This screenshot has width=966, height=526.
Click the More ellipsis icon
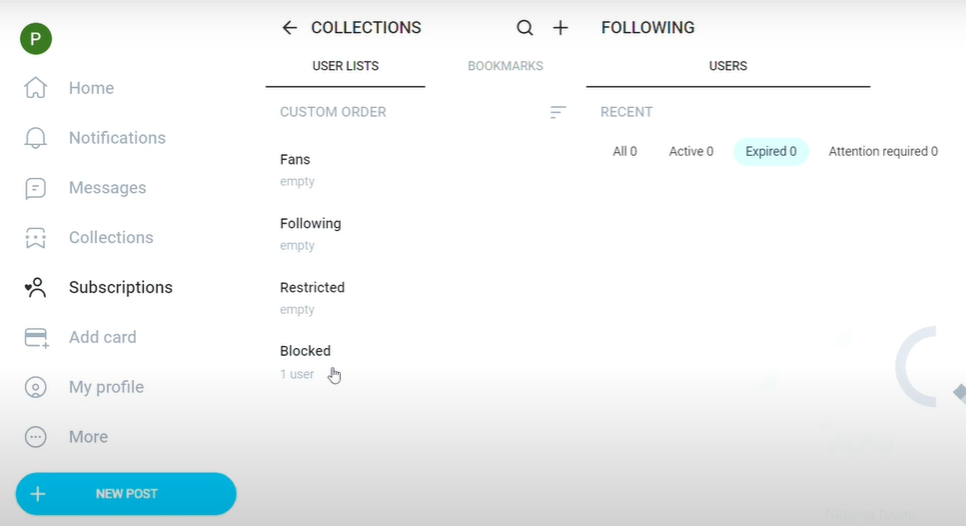36,437
